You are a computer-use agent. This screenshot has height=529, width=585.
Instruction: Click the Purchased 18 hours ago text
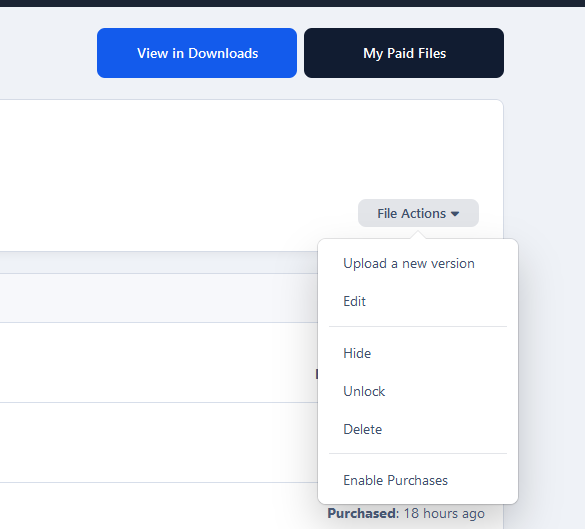(x=406, y=513)
